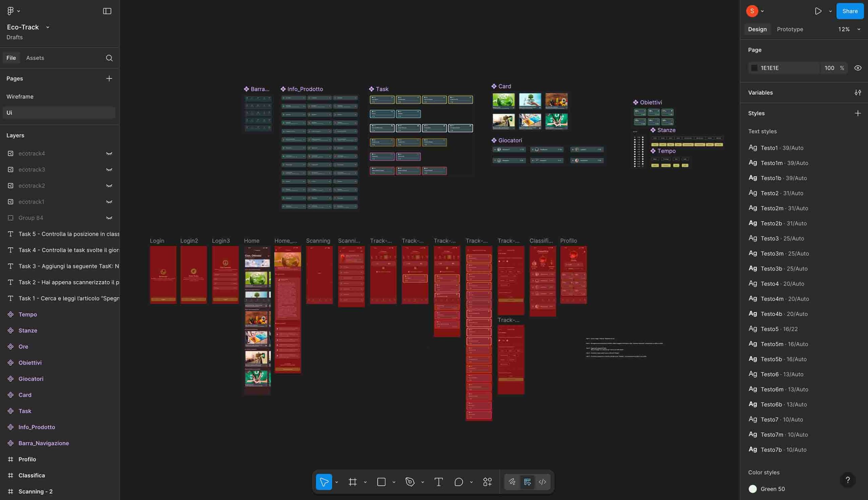Select the Frame tool in toolbar
868x500 pixels.
pos(352,482)
